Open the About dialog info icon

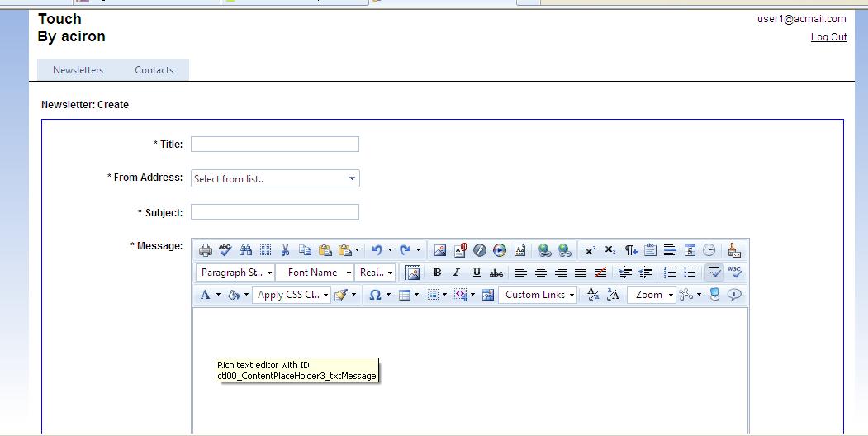[734, 295]
